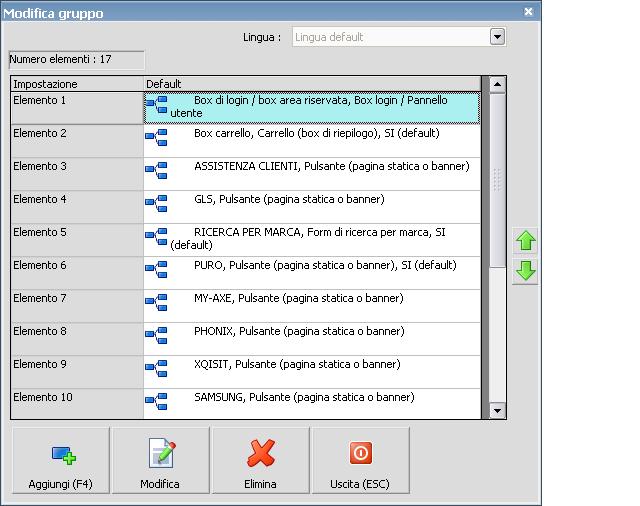The image size is (640, 506).
Task: Click 'Elemento 4' cell
Action: tap(77, 207)
